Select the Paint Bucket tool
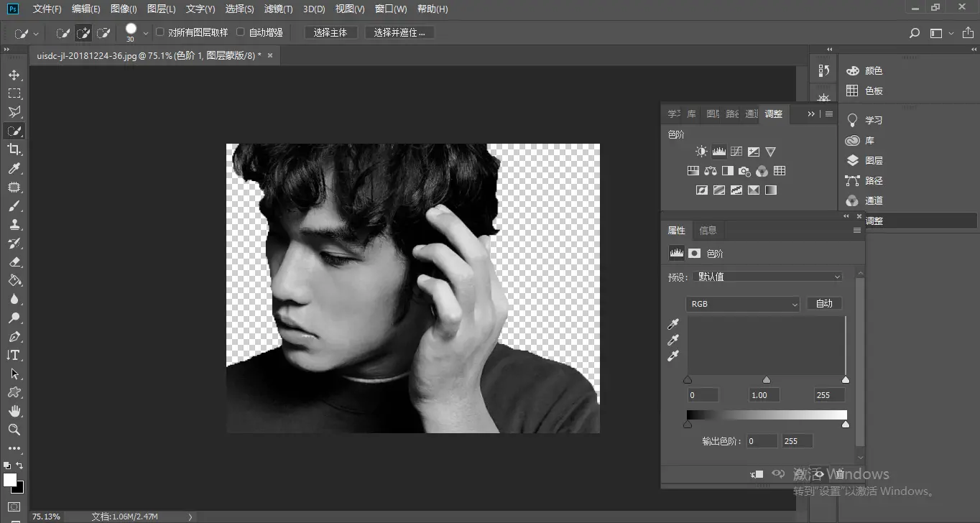The width and height of the screenshot is (980, 523). pyautogui.click(x=14, y=280)
